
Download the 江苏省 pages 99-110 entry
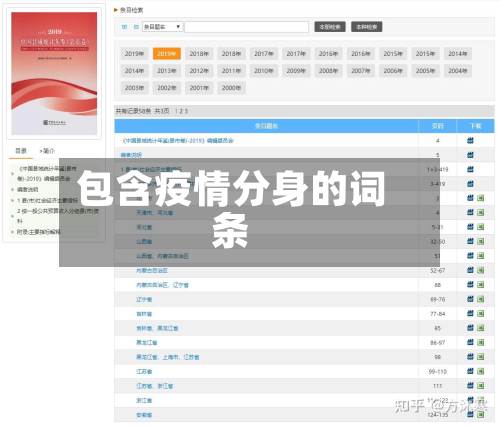pos(470,371)
